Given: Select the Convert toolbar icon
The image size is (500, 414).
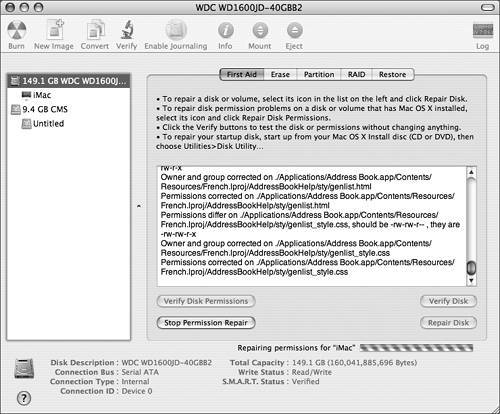Looking at the screenshot, I should [x=95, y=30].
